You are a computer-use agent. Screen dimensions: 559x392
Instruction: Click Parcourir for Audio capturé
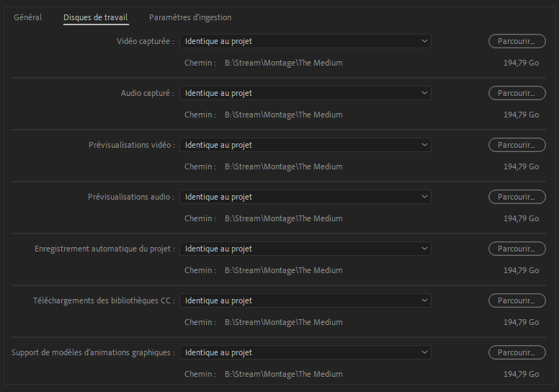tap(517, 93)
